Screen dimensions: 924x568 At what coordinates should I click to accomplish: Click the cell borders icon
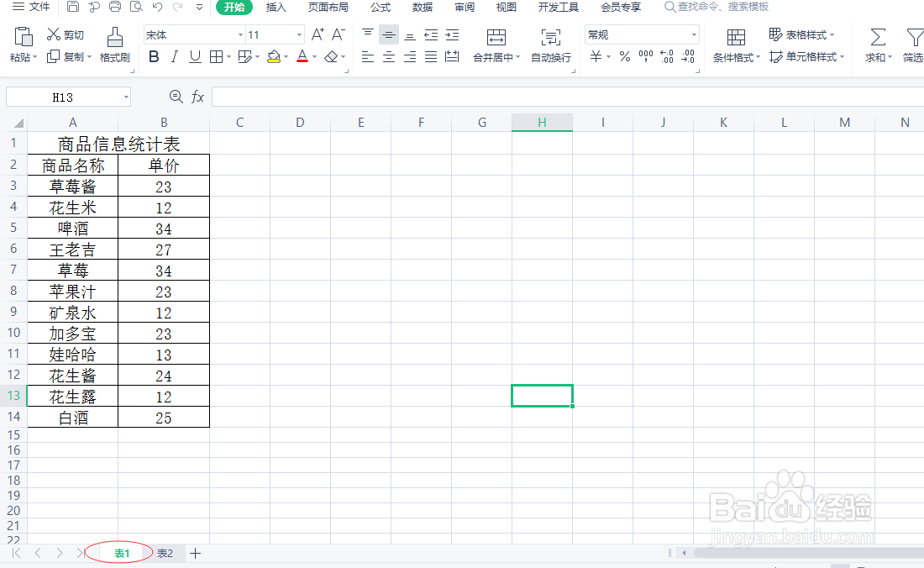216,56
